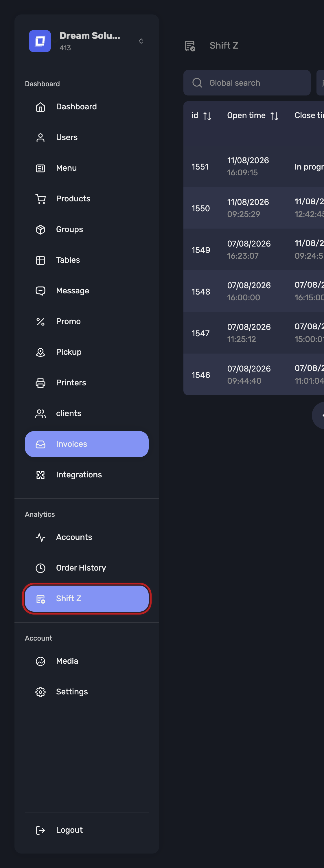Click the Shift Z receipt icon in sidebar
The width and height of the screenshot is (324, 868).
point(41,599)
